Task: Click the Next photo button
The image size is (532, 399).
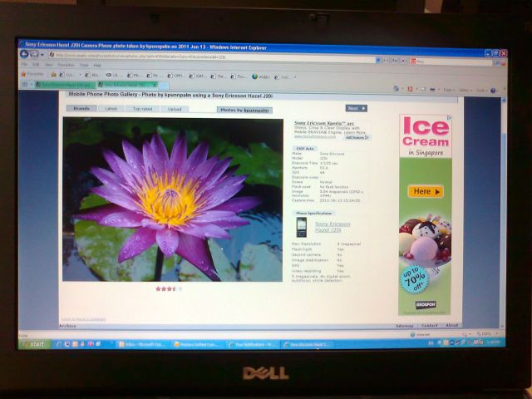Action: click(357, 108)
